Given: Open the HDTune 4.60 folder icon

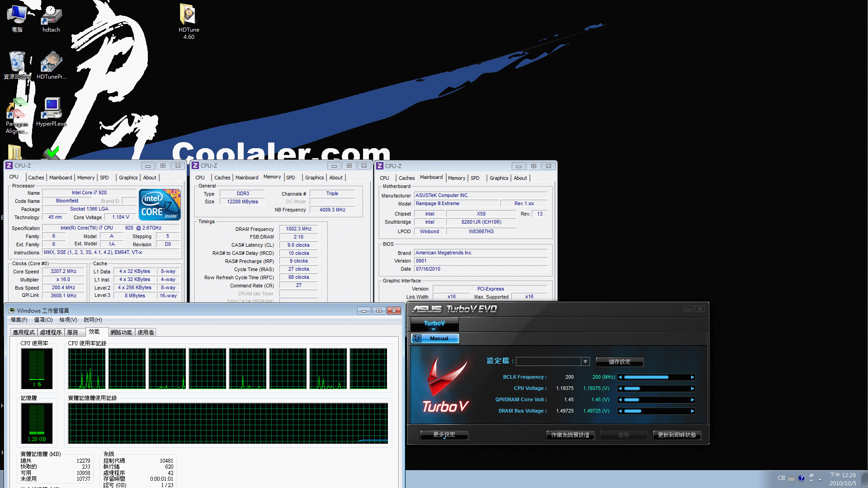Looking at the screenshot, I should 189,21.
